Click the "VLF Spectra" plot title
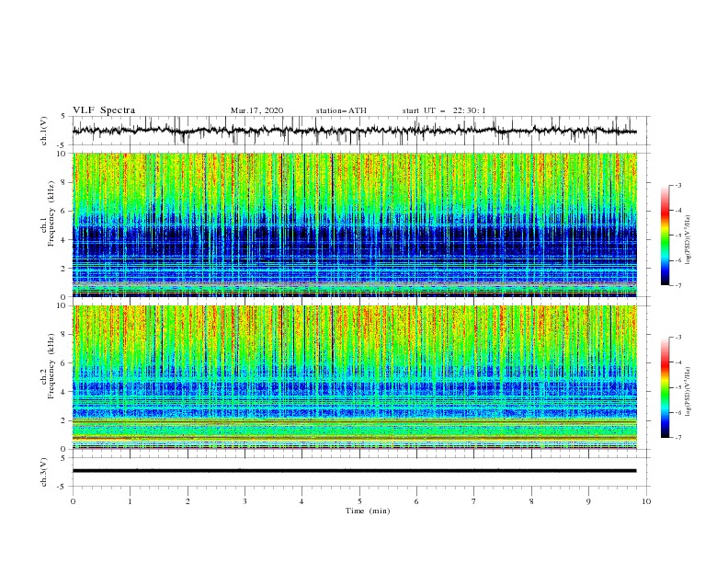Viewport: 728px width, 563px height. pyautogui.click(x=104, y=110)
